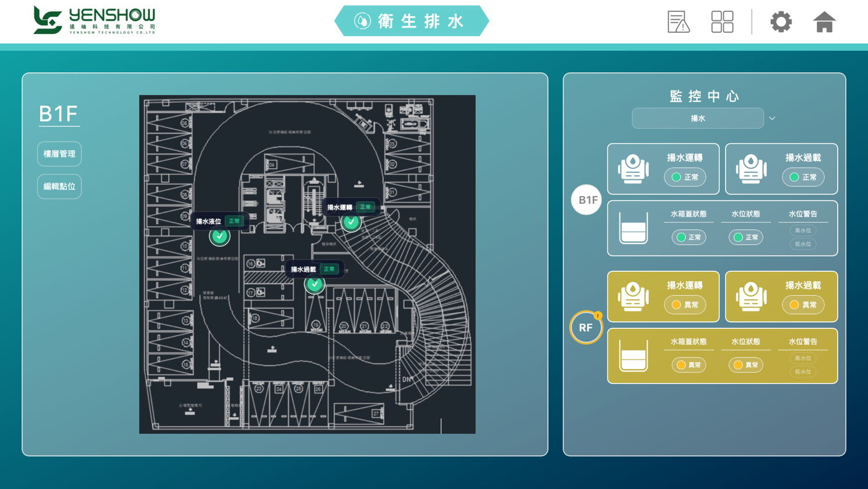Click RF water tank icon
Viewport: 868px width, 489px height.
click(634, 356)
